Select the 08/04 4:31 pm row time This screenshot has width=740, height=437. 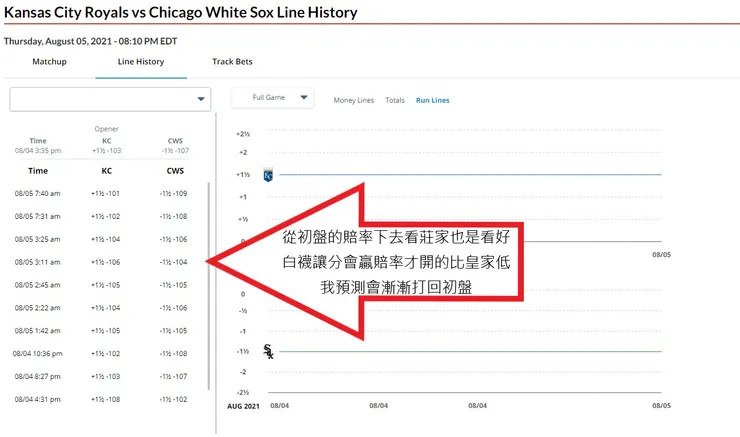[37, 399]
